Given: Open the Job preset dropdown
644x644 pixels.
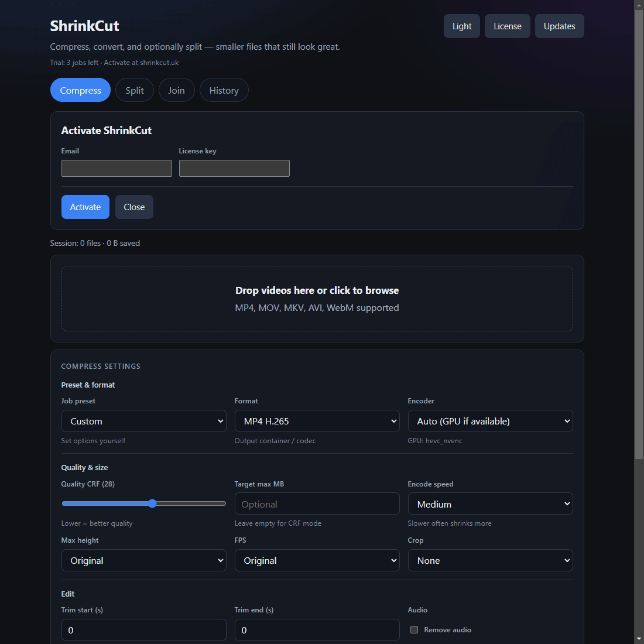Looking at the screenshot, I should [144, 421].
